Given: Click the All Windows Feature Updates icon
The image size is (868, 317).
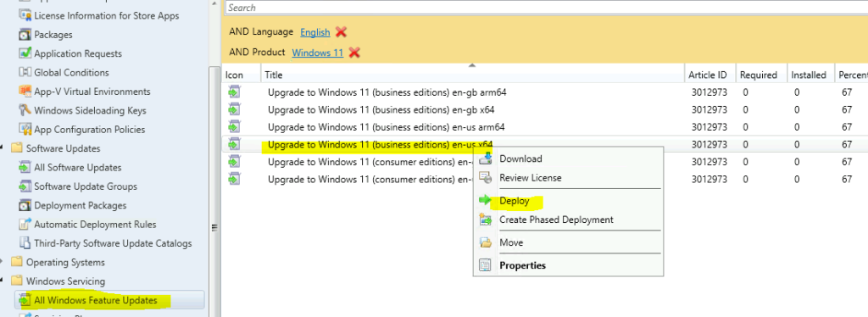Looking at the screenshot, I should click(x=25, y=300).
